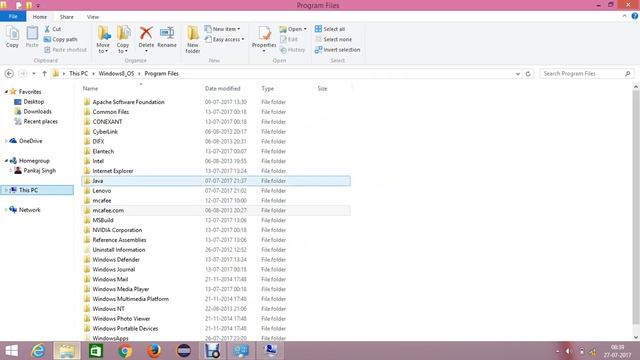This screenshot has height=360, width=640.
Task: Minimize the ribbon with the chevron
Action: tap(624, 16)
